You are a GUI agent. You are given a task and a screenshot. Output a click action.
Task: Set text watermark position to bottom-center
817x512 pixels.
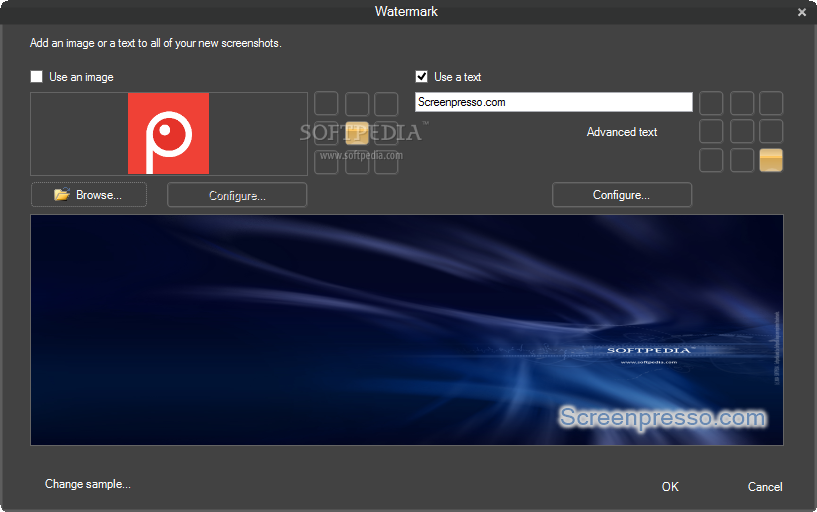(x=741, y=160)
